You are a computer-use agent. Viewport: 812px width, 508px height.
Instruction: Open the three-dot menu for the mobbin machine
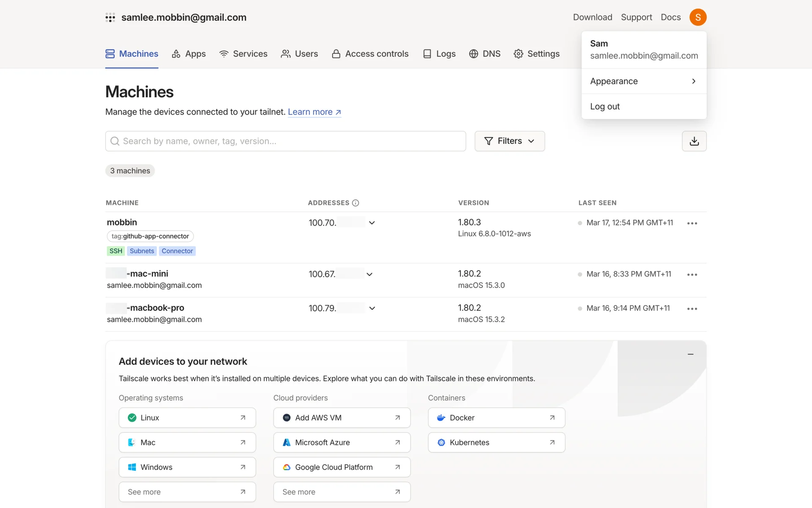pos(692,223)
